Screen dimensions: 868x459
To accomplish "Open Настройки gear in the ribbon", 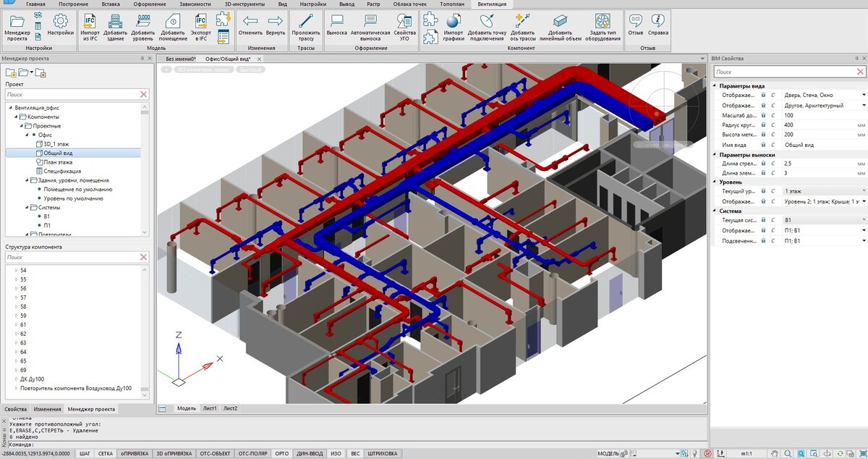I will (x=61, y=25).
